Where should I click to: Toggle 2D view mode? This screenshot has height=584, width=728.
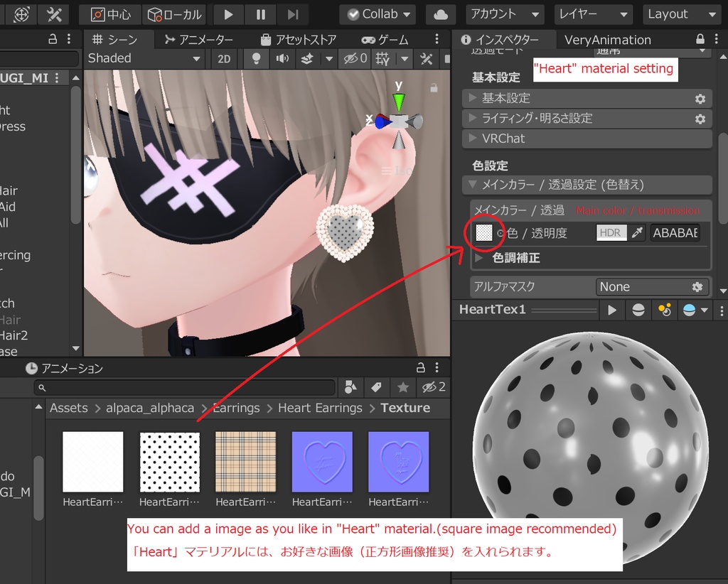tap(224, 59)
